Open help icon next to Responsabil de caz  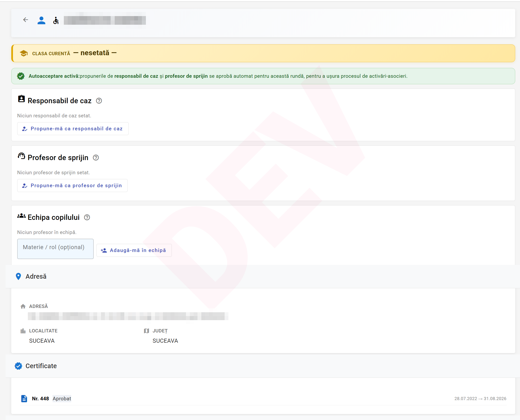(x=99, y=101)
